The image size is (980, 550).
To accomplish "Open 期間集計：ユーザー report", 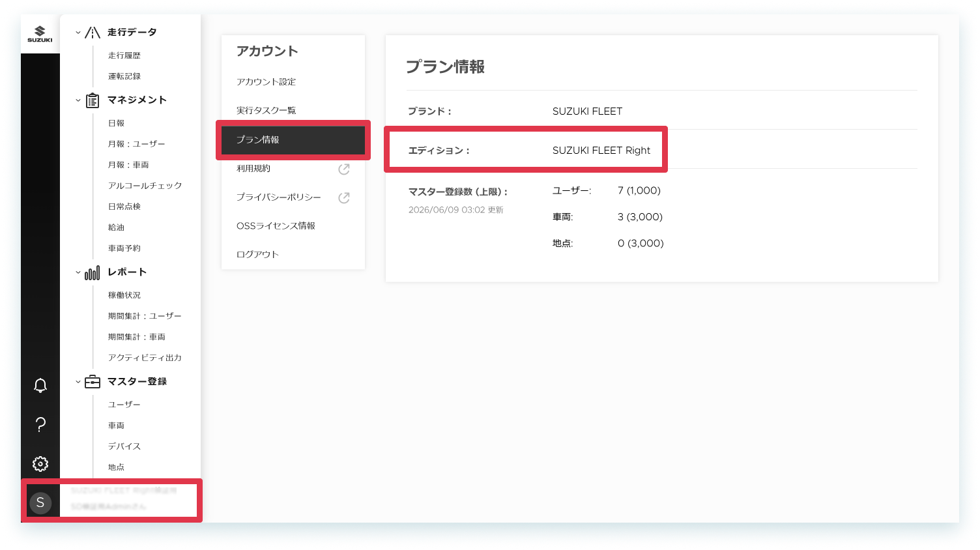I will coord(145,316).
